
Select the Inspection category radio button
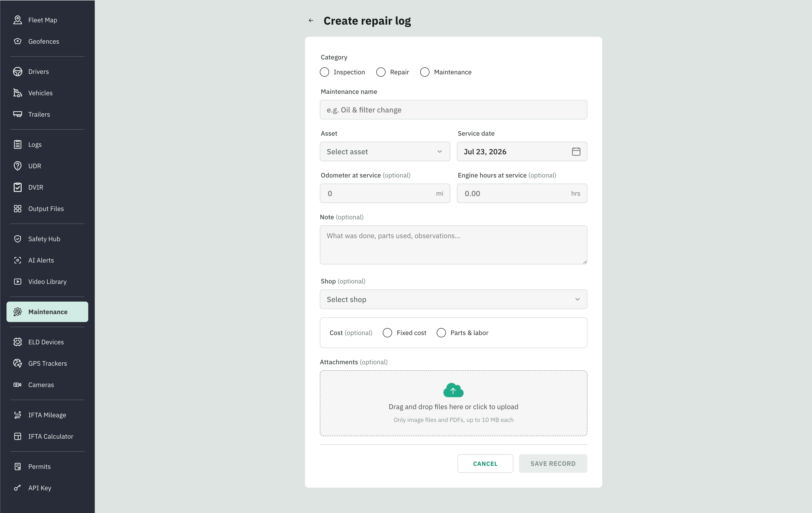coord(324,72)
